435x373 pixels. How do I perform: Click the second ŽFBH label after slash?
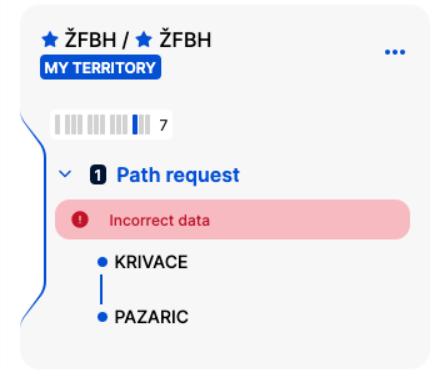pyautogui.click(x=185, y=39)
